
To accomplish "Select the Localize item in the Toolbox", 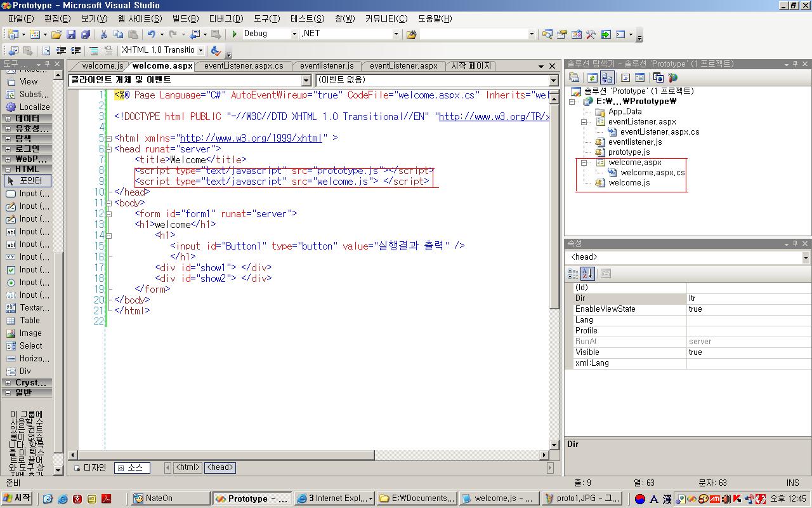I will pyautogui.click(x=28, y=107).
